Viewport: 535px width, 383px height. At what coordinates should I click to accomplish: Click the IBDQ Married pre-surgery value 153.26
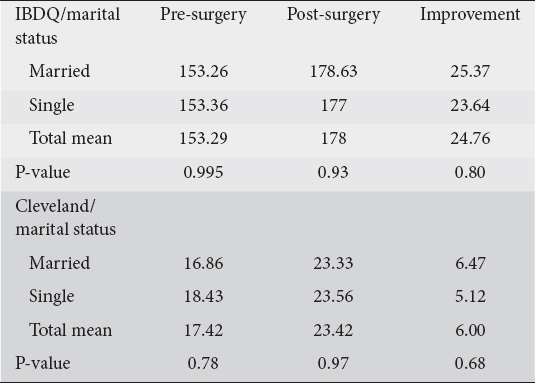pos(203,71)
